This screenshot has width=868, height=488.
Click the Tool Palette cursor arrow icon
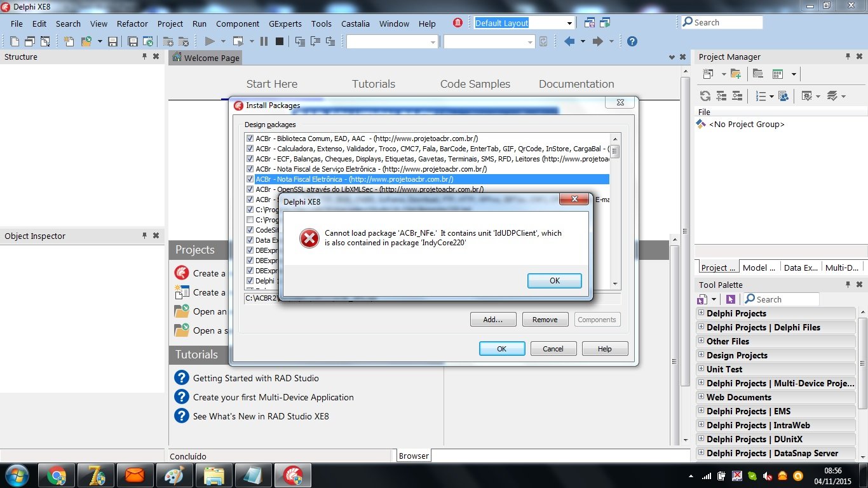coord(731,299)
